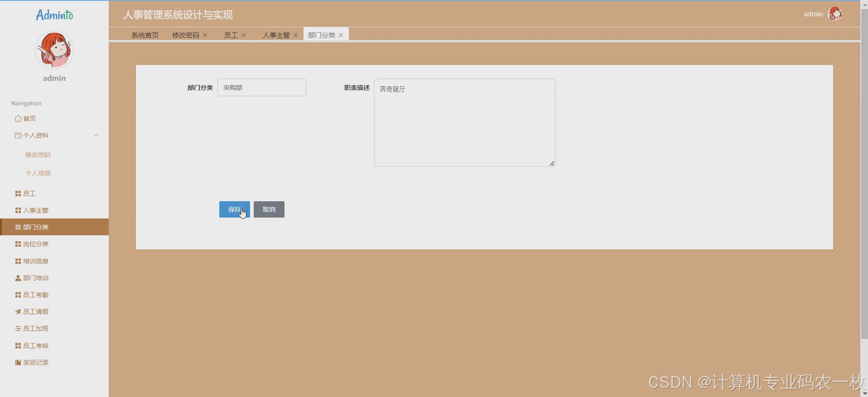Viewport: 868px width, 397px height.
Task: Click the list icon beside 部门分类
Action: [18, 227]
